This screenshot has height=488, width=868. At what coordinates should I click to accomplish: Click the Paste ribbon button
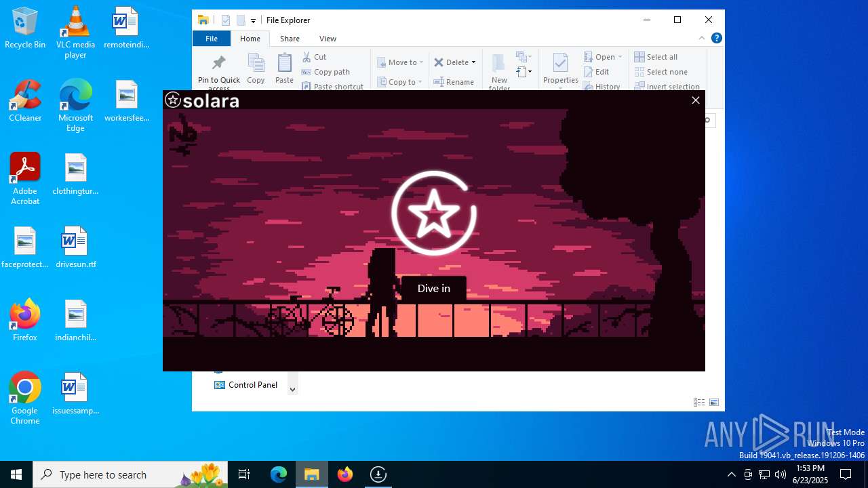pos(284,69)
